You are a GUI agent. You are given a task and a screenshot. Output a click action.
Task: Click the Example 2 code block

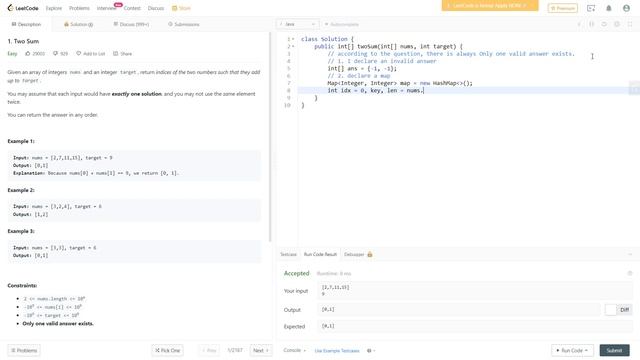click(134, 210)
